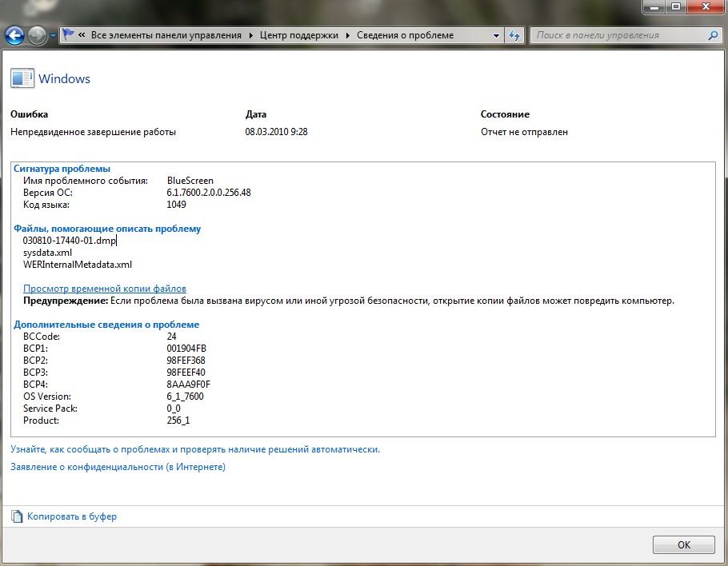Image resolution: width=728 pixels, height=566 pixels.
Task: Open Заявление о конфиденциальности link
Action: [x=118, y=467]
